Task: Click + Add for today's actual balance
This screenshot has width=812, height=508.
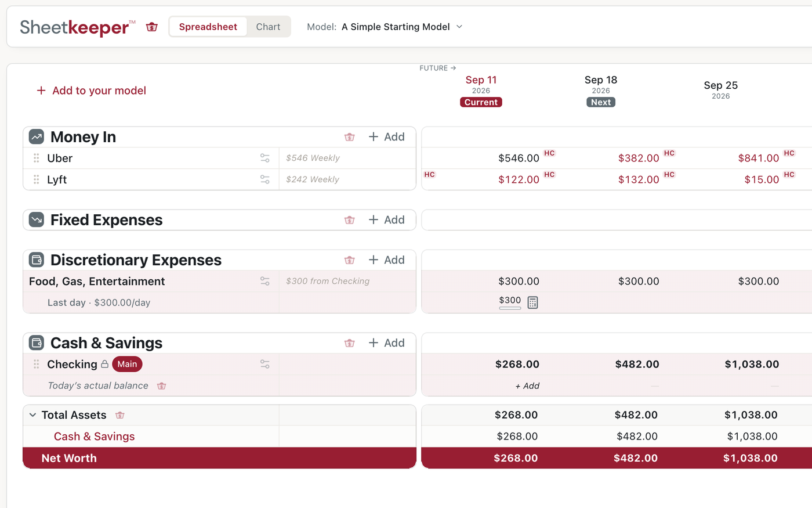Action: pyautogui.click(x=527, y=386)
